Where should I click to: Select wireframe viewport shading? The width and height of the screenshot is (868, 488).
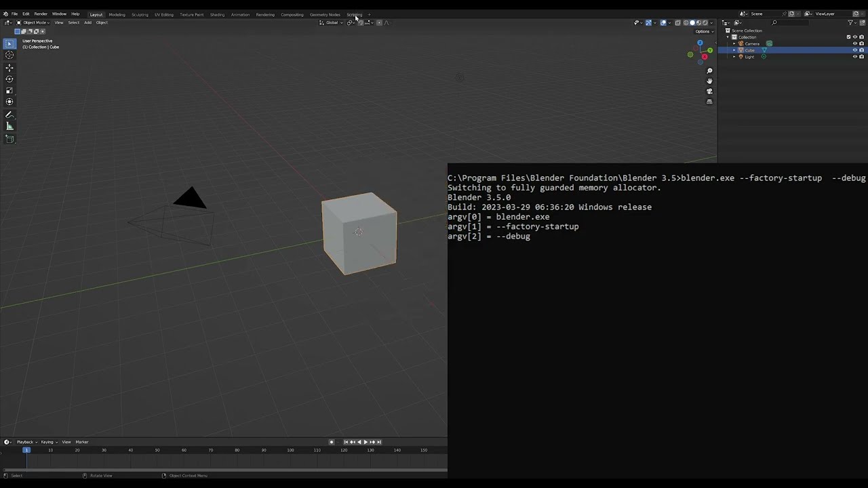686,22
